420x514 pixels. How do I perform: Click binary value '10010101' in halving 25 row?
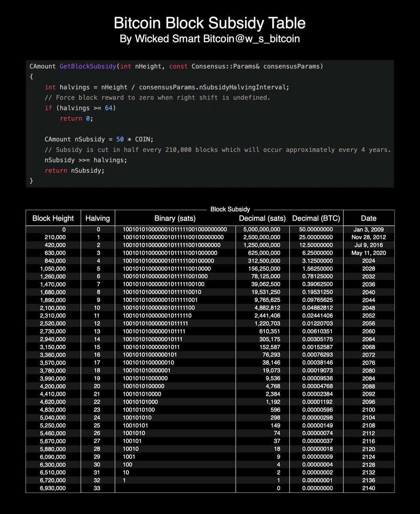(136, 426)
